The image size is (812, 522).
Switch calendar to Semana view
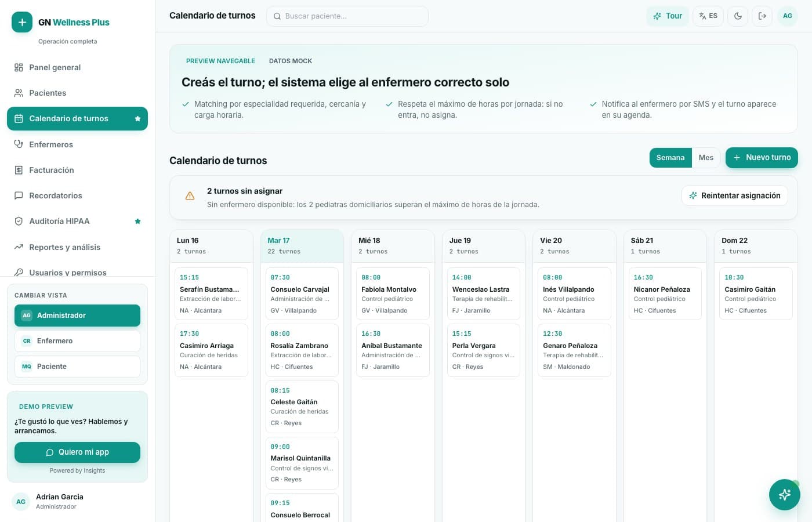click(670, 158)
